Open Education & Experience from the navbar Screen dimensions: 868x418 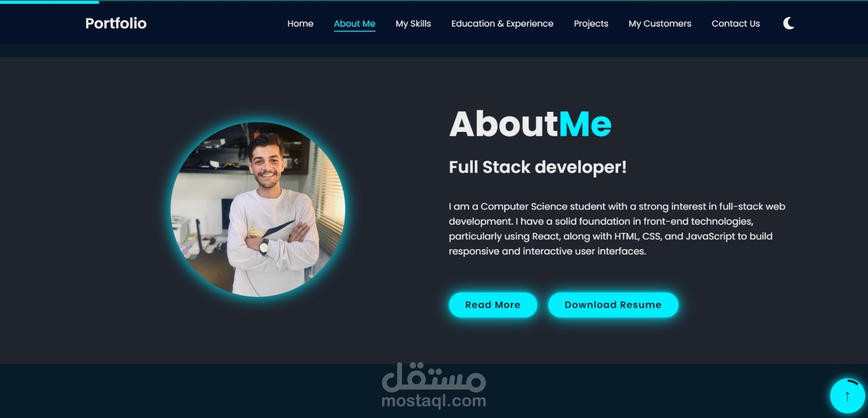click(x=502, y=24)
